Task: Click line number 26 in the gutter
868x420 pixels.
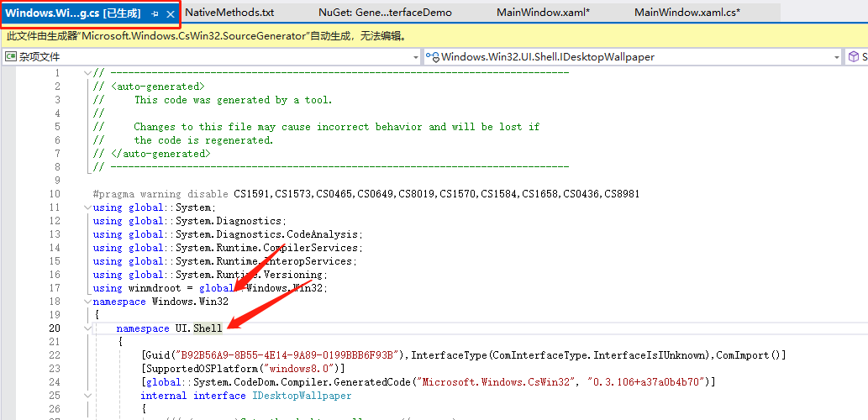Action: pos(55,409)
